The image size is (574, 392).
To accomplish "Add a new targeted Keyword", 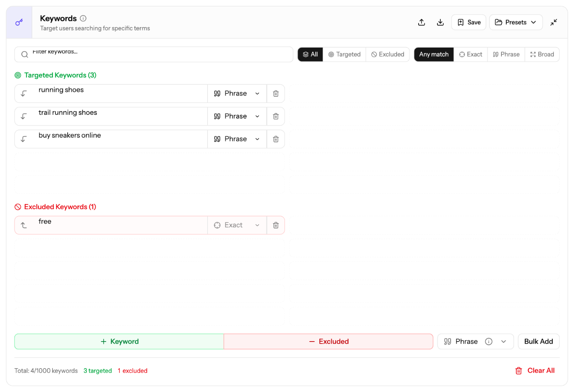I will pos(119,342).
